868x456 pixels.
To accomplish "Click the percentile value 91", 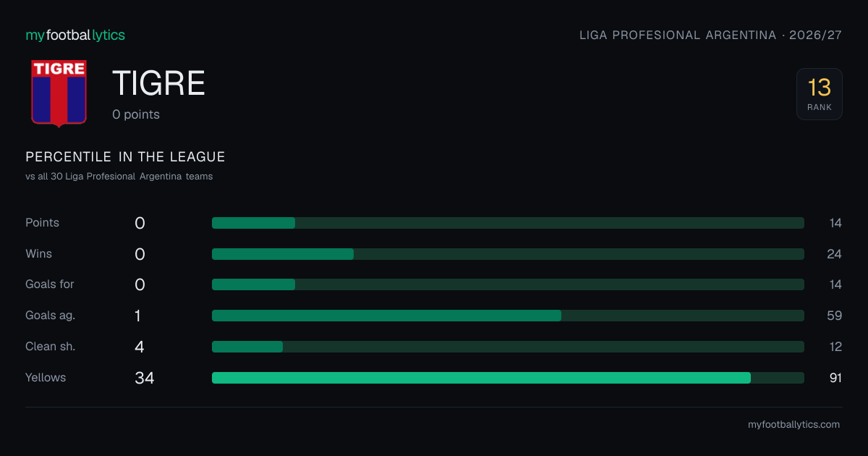I will 835,378.
